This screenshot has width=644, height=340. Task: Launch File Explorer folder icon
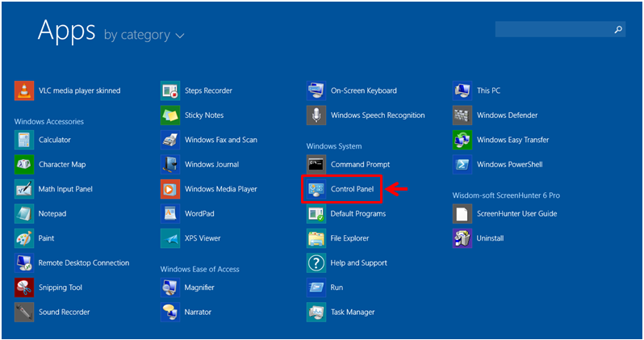(316, 238)
